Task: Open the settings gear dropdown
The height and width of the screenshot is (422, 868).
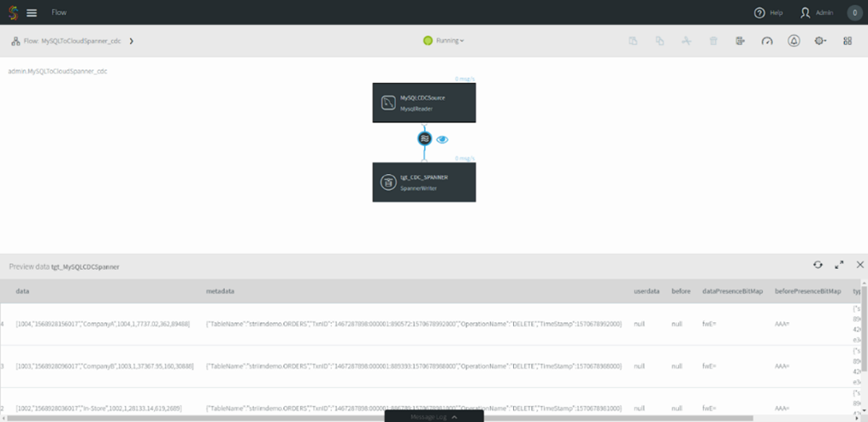Action: click(821, 41)
